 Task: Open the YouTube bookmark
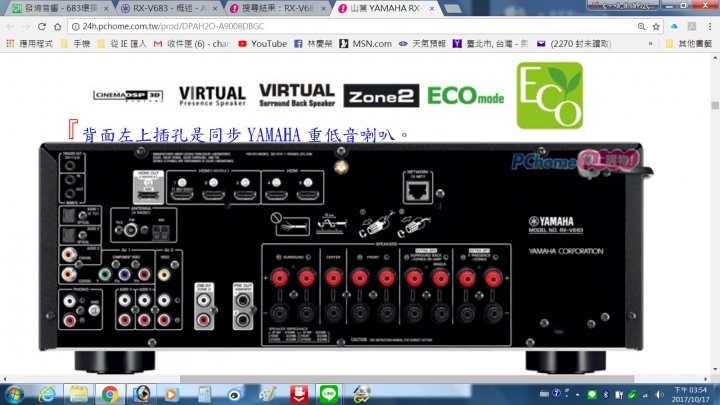[x=263, y=44]
